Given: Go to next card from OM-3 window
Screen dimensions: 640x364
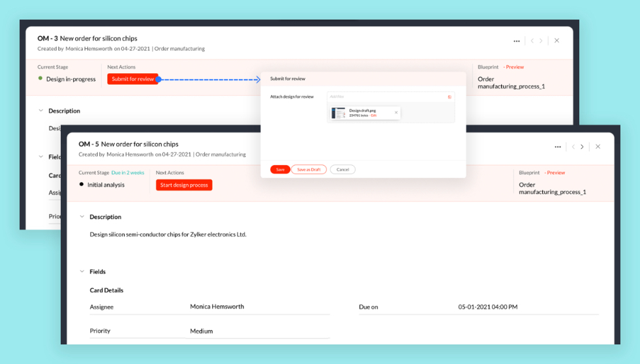Looking at the screenshot, I should click(541, 41).
